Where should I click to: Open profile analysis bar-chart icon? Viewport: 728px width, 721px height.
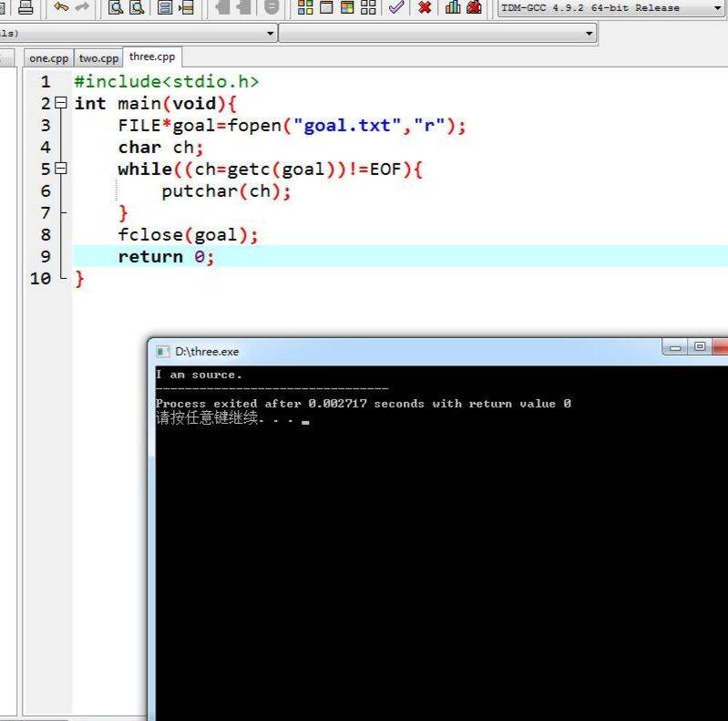[x=453, y=7]
